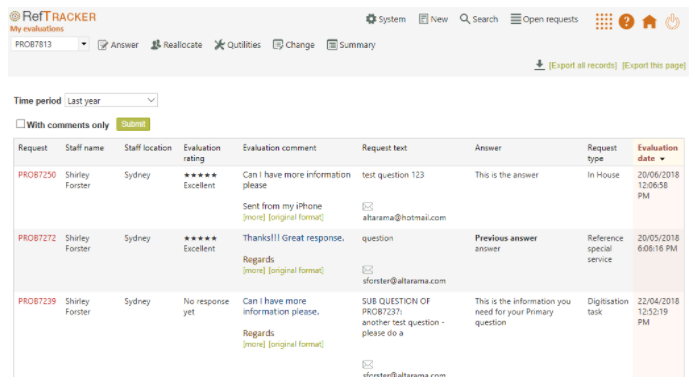Sort by the Staff name column header

pyautogui.click(x=85, y=148)
